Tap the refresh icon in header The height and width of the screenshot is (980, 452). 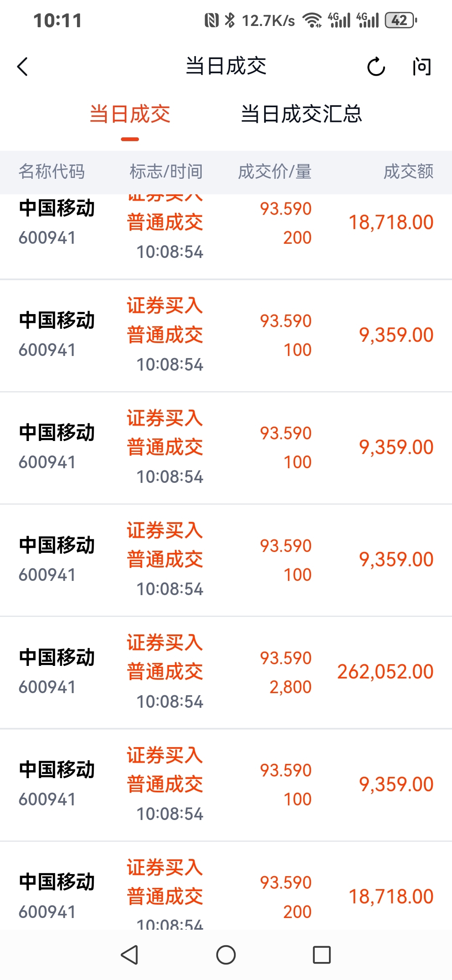(x=376, y=67)
